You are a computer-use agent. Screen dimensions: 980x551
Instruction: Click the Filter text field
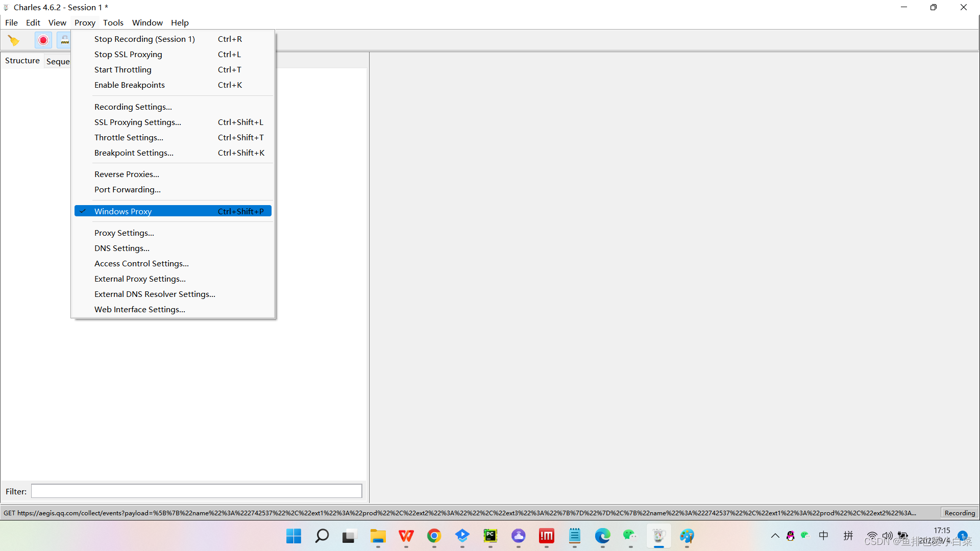pyautogui.click(x=197, y=491)
